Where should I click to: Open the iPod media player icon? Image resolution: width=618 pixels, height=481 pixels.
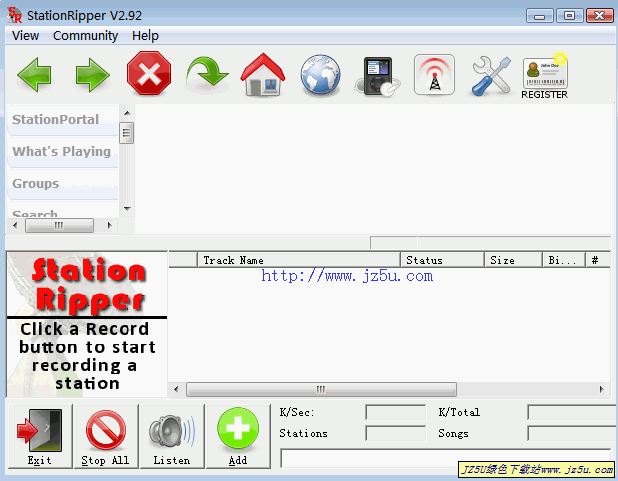pos(378,76)
